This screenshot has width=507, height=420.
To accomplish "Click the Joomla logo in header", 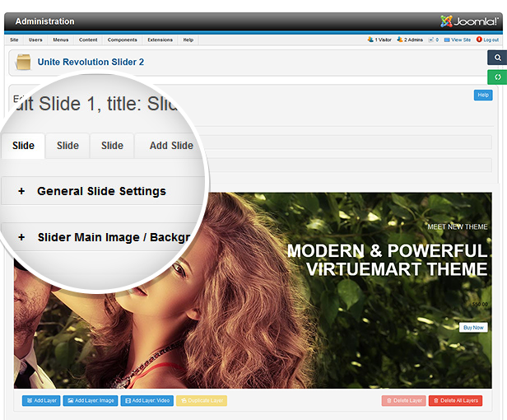I will pos(468,21).
